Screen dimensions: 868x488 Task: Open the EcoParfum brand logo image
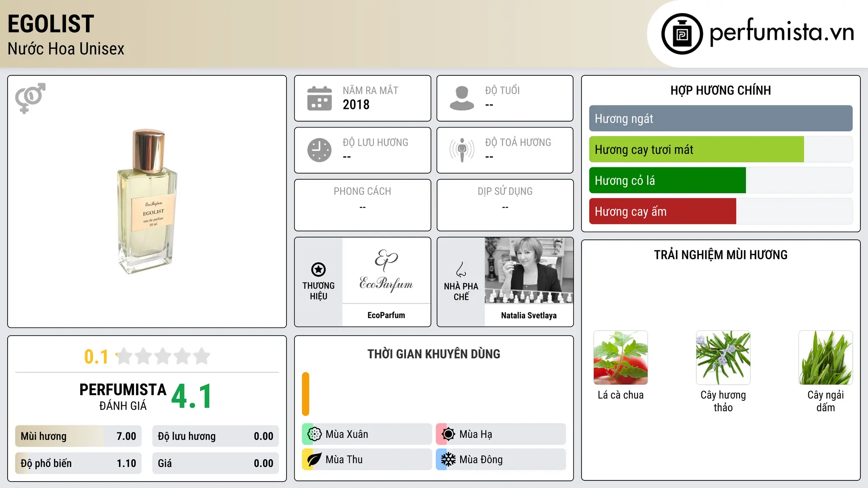[x=386, y=270]
